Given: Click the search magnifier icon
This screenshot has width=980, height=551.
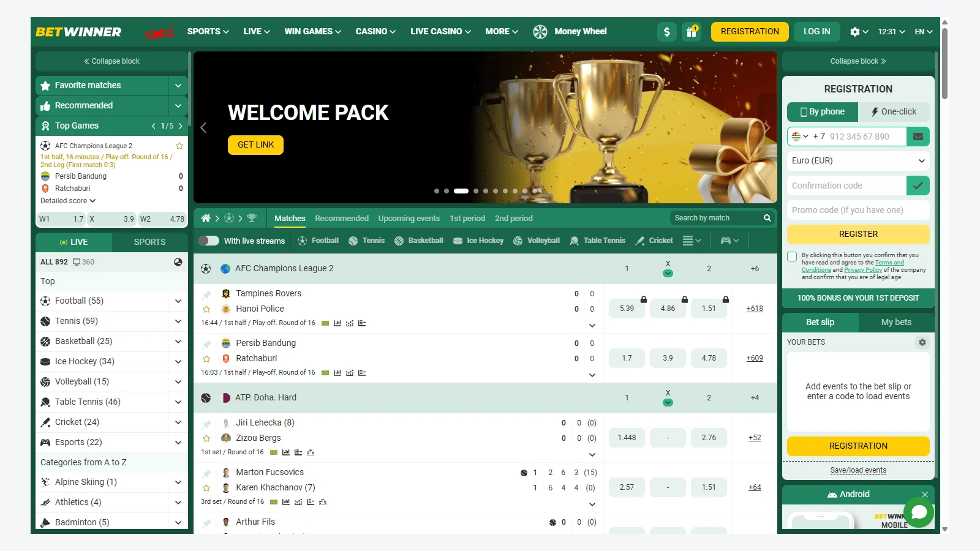Looking at the screenshot, I should (767, 218).
